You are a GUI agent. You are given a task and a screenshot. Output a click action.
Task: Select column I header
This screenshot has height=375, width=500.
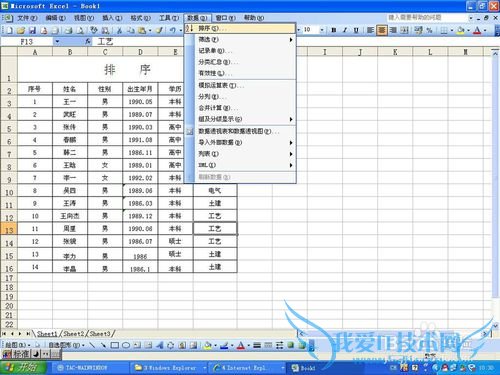pyautogui.click(x=325, y=52)
